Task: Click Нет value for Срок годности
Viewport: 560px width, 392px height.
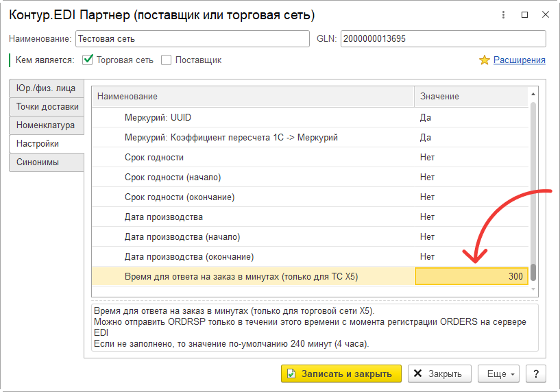Action: [427, 158]
